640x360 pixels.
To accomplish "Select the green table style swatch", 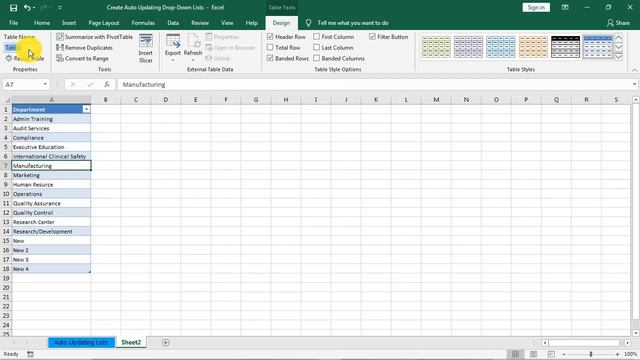I will pyautogui.click(x=436, y=47).
